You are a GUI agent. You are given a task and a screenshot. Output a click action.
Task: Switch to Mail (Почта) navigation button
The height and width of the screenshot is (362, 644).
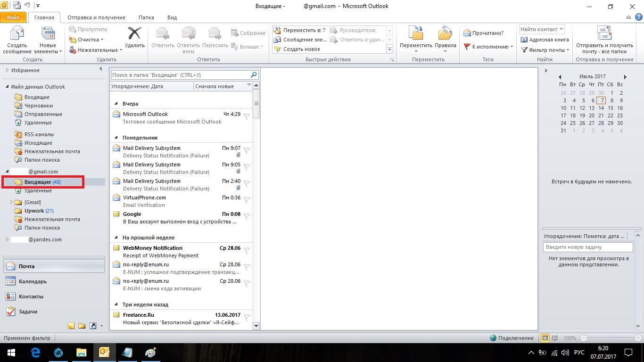(x=54, y=266)
